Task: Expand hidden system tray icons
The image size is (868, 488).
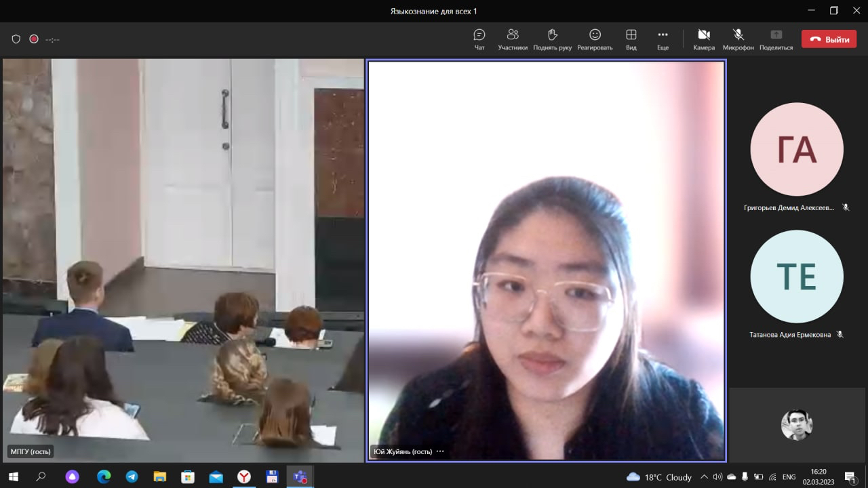Action: click(x=704, y=476)
